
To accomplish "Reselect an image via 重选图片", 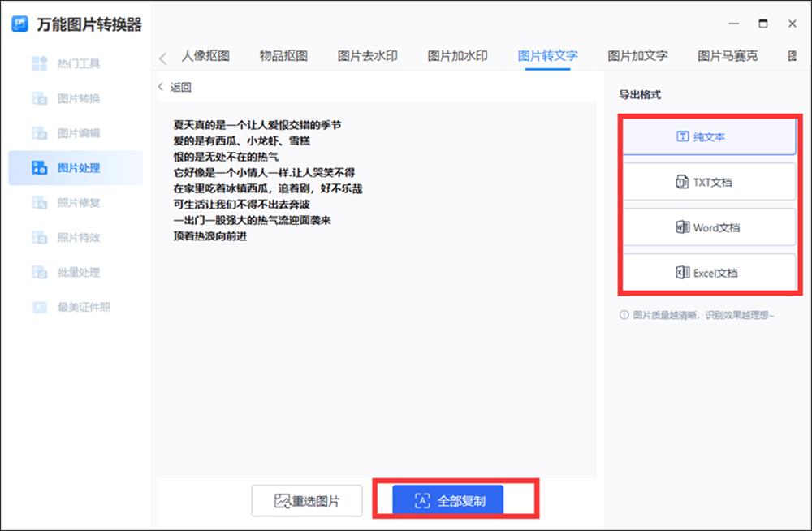I will [306, 501].
